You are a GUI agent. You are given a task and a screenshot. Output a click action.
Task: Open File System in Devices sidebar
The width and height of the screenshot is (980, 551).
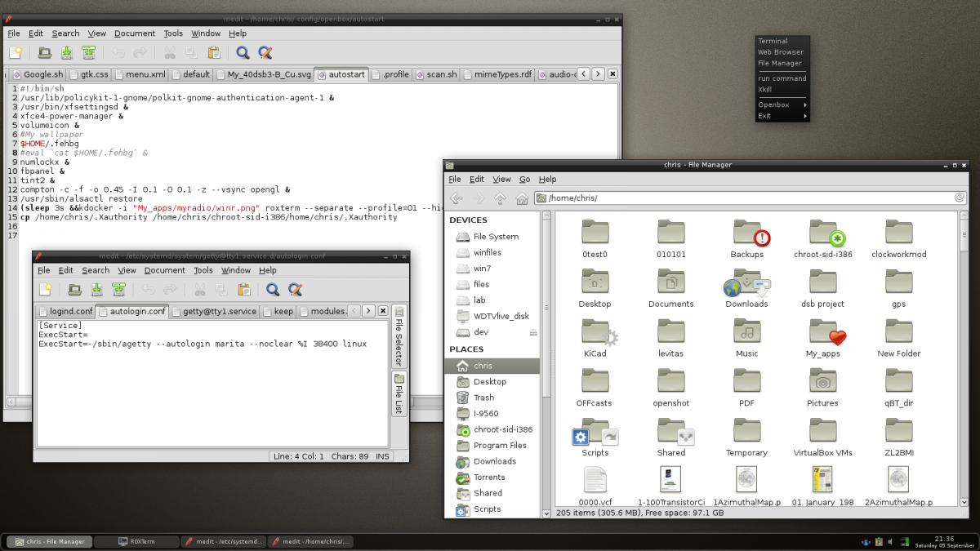click(492, 237)
